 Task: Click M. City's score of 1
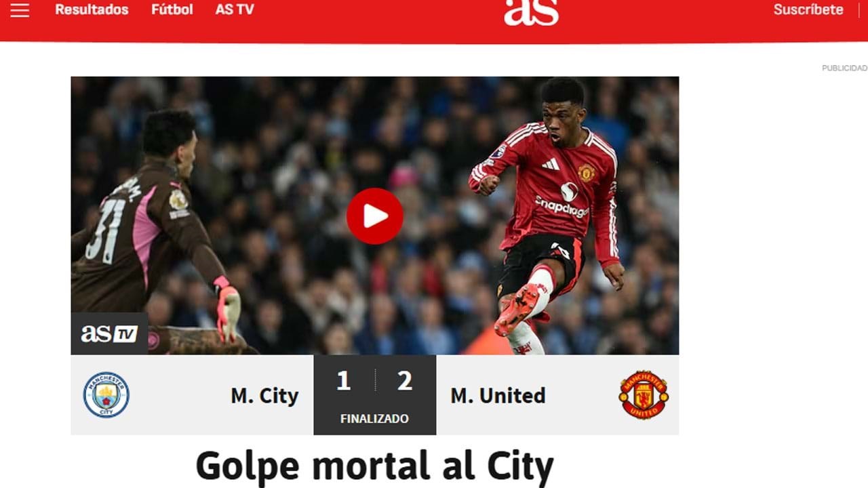(344, 381)
